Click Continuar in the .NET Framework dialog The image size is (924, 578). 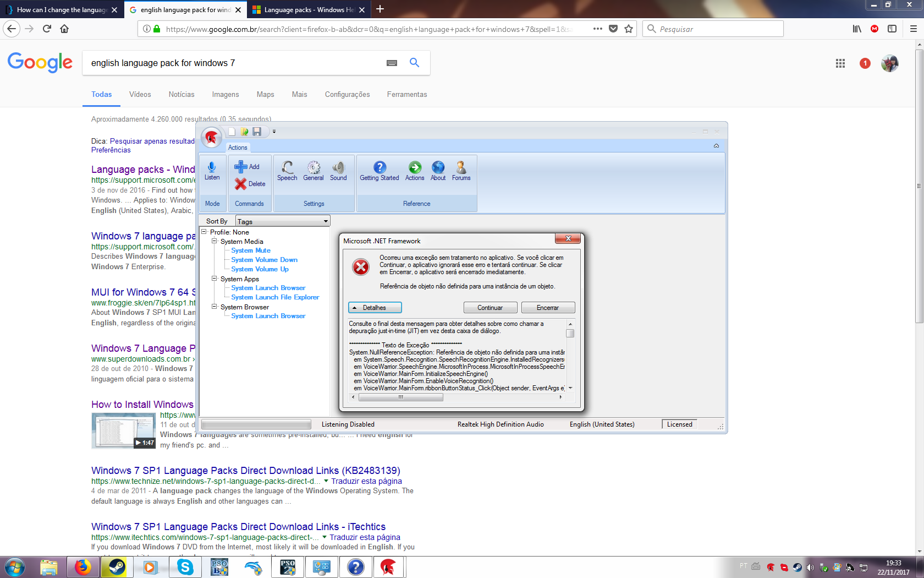coord(490,308)
